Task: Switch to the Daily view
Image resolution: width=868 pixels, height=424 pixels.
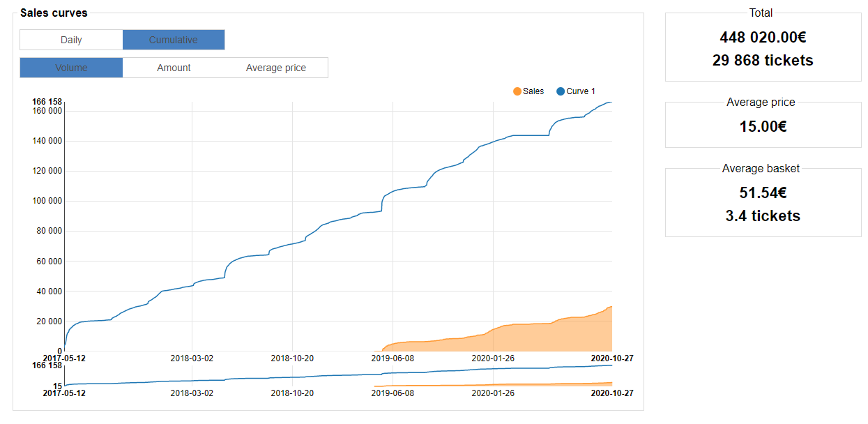Action: pos(71,40)
